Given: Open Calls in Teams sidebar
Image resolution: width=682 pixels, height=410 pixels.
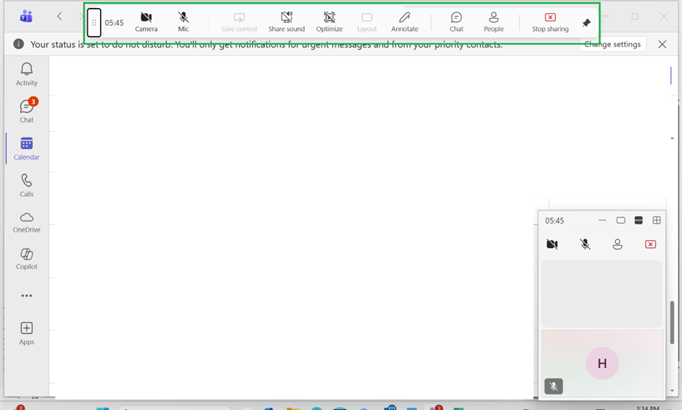Looking at the screenshot, I should [27, 185].
